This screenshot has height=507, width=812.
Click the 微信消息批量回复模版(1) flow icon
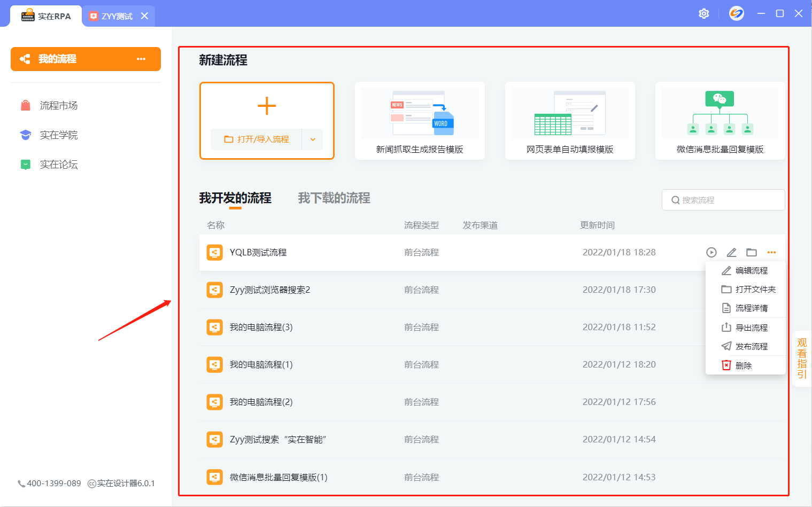[x=214, y=477]
